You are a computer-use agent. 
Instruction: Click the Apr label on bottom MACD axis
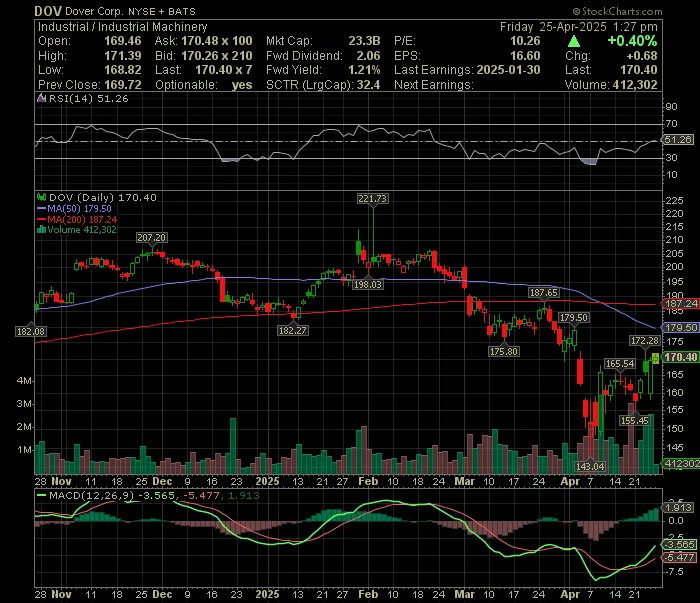(x=570, y=595)
